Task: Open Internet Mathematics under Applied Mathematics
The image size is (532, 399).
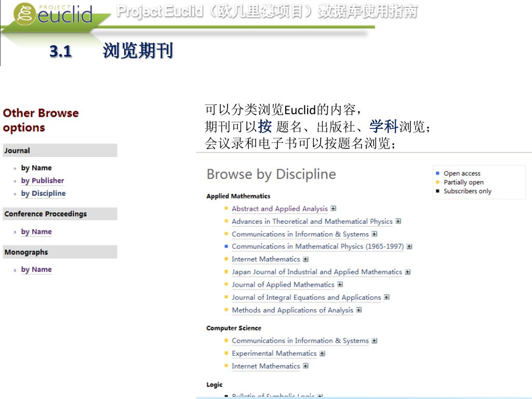Action: [265, 259]
